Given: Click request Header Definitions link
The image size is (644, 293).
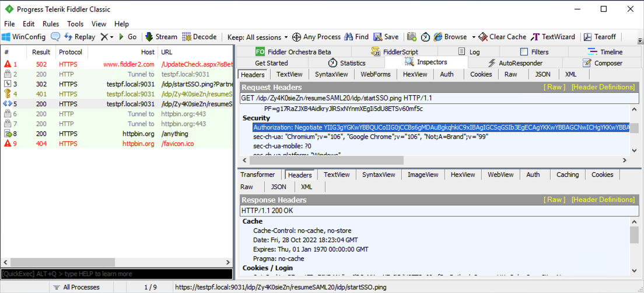Looking at the screenshot, I should point(603,87).
